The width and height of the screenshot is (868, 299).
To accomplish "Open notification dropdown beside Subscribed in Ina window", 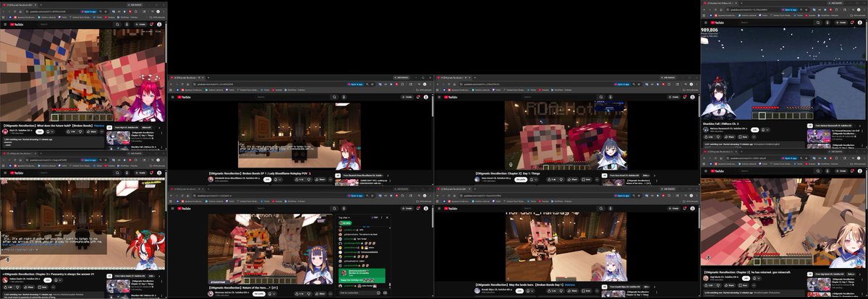I will tap(272, 294).
